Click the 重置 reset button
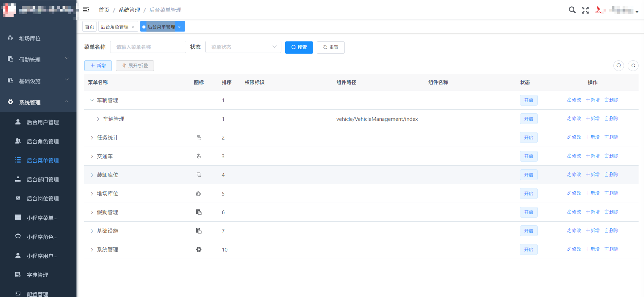The image size is (644, 297). (331, 47)
